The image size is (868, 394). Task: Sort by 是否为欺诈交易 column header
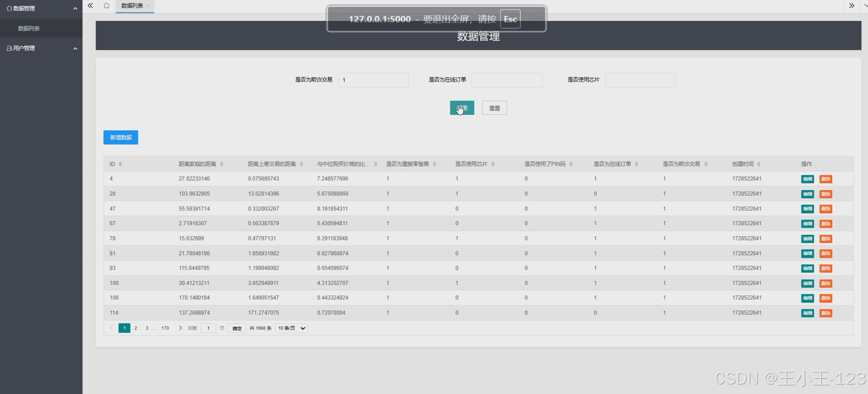[705, 164]
